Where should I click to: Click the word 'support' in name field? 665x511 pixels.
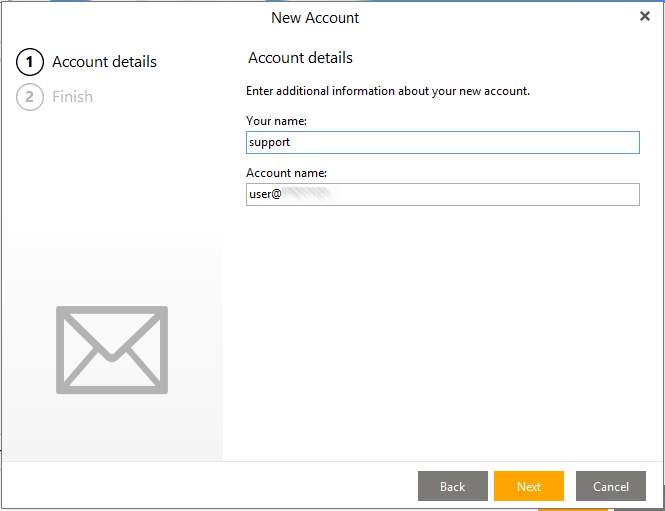click(269, 143)
